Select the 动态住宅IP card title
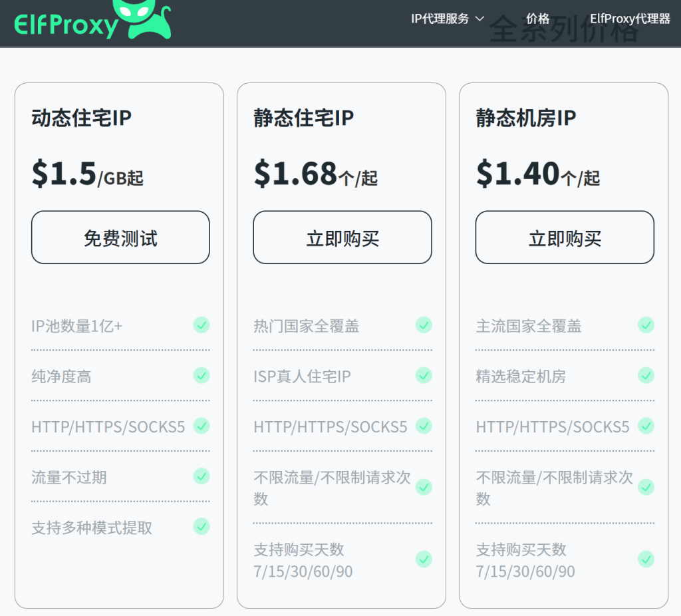Image resolution: width=681 pixels, height=616 pixels. tap(81, 118)
